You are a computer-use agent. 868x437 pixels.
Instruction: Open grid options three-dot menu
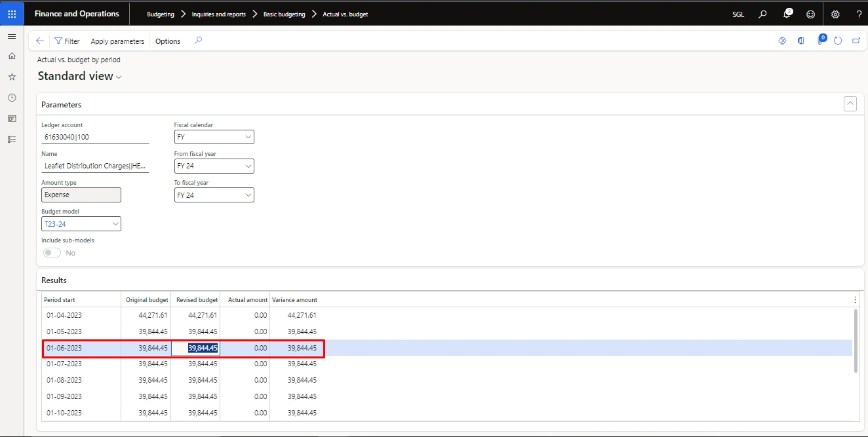tap(855, 299)
